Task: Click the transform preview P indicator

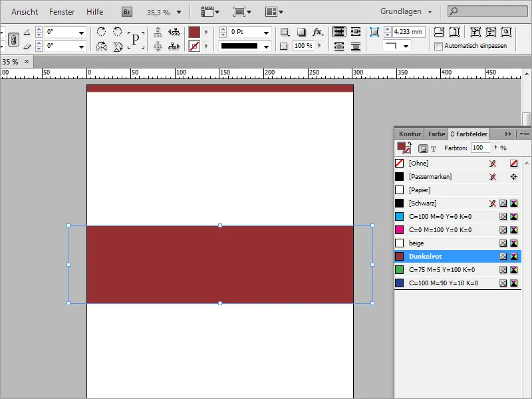Action: tap(136, 40)
